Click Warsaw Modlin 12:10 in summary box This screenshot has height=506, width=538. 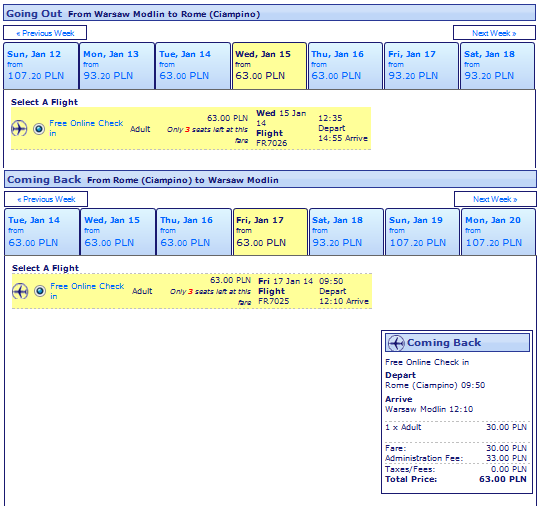[429, 409]
